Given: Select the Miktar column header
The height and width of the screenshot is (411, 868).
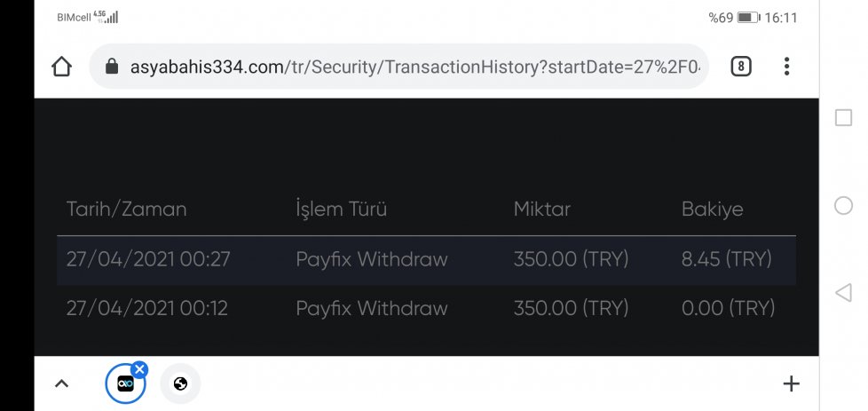Looking at the screenshot, I should tap(542, 209).
